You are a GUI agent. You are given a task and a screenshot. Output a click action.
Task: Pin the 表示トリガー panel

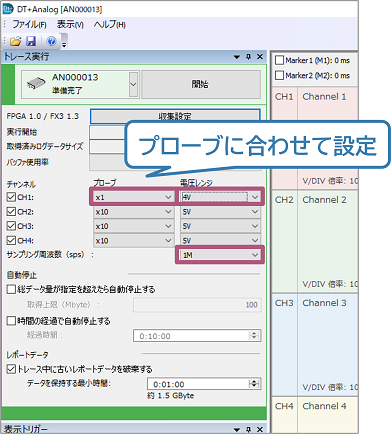point(248,429)
